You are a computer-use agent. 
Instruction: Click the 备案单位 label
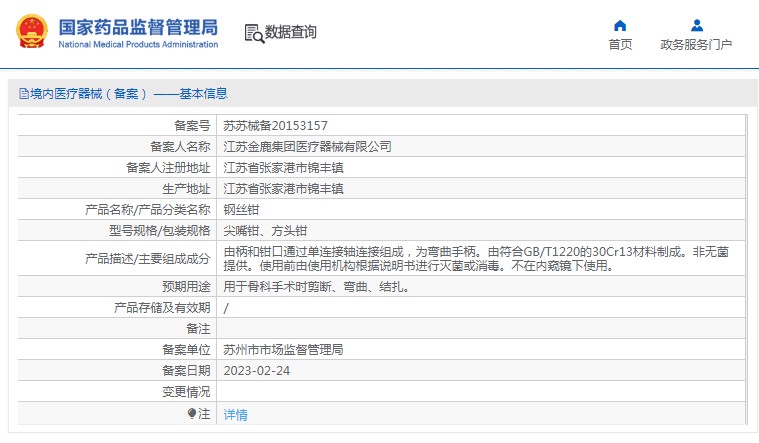[186, 350]
